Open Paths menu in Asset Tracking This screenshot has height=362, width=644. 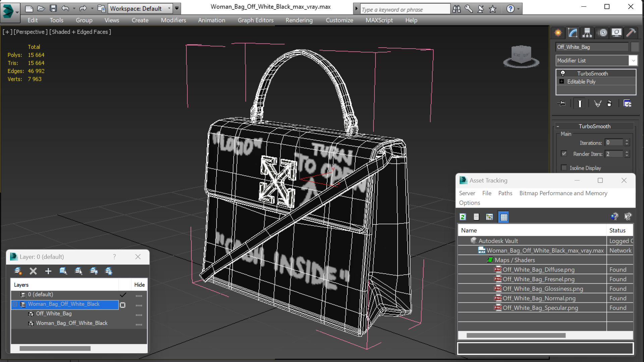[505, 193]
